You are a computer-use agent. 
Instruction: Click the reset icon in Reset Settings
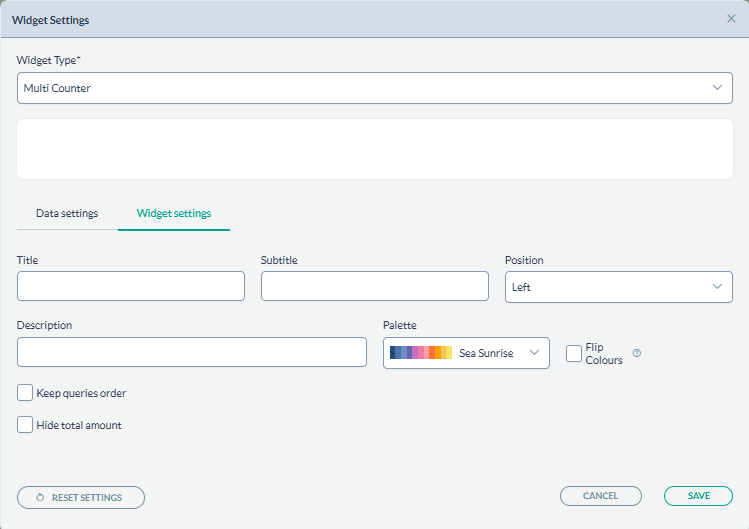[40, 497]
